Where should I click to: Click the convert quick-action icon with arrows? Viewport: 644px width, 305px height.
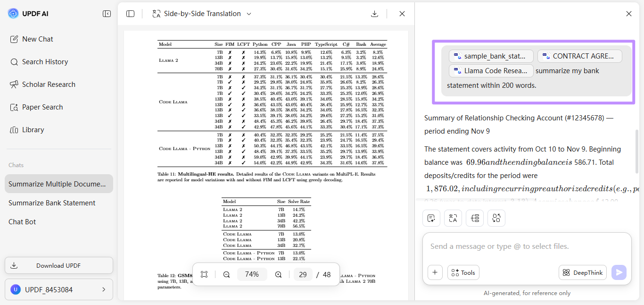tap(496, 218)
